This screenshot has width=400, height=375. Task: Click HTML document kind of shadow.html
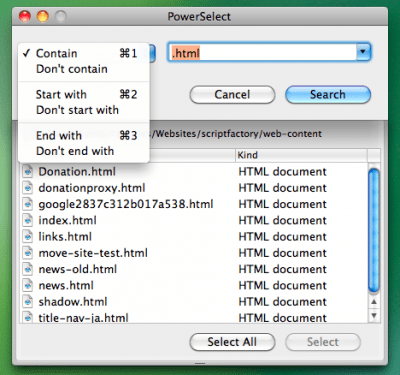[283, 302]
